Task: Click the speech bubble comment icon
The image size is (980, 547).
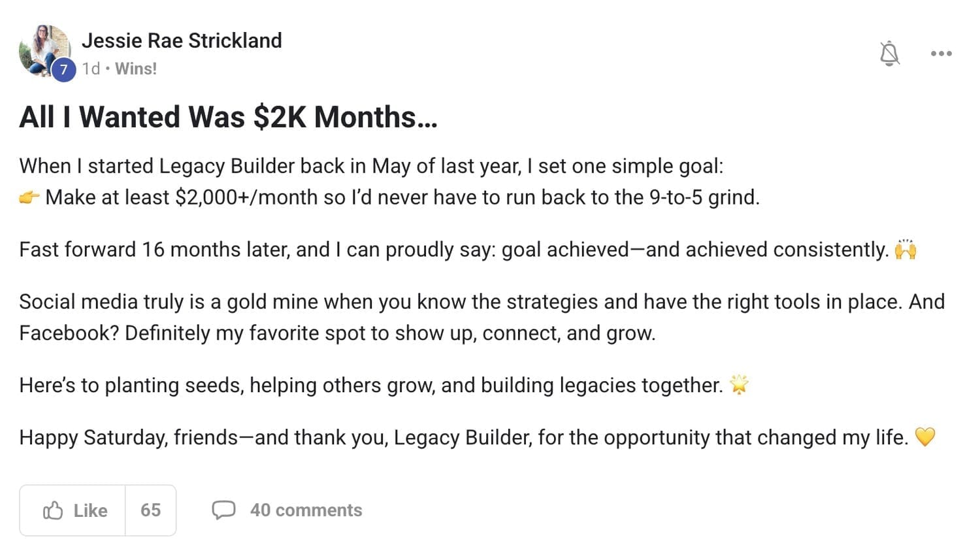Action: pyautogui.click(x=223, y=510)
